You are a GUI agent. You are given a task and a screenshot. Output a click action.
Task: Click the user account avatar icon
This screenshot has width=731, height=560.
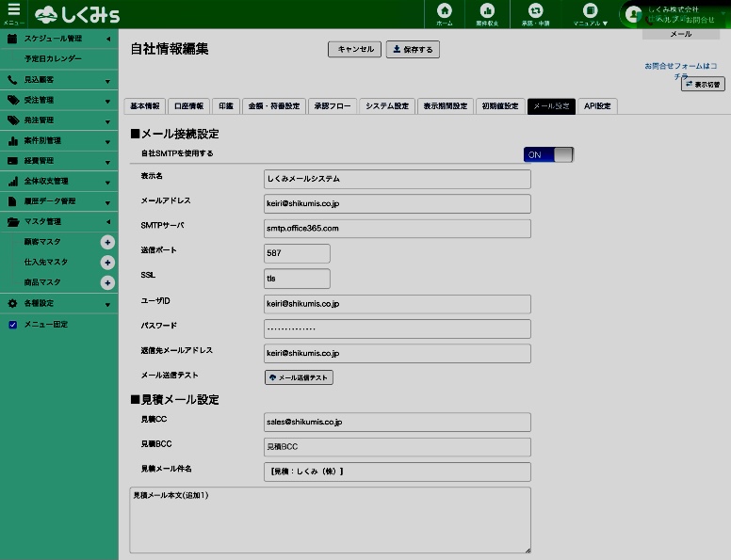click(x=633, y=14)
